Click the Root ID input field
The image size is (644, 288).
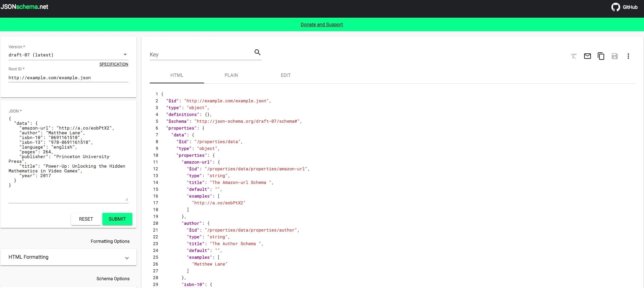click(68, 78)
